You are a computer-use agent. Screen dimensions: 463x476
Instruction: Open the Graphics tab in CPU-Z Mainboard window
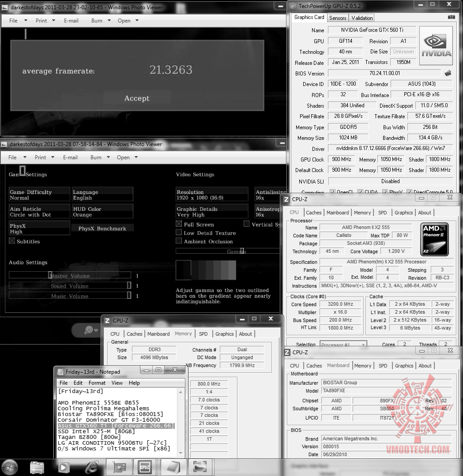[404, 366]
